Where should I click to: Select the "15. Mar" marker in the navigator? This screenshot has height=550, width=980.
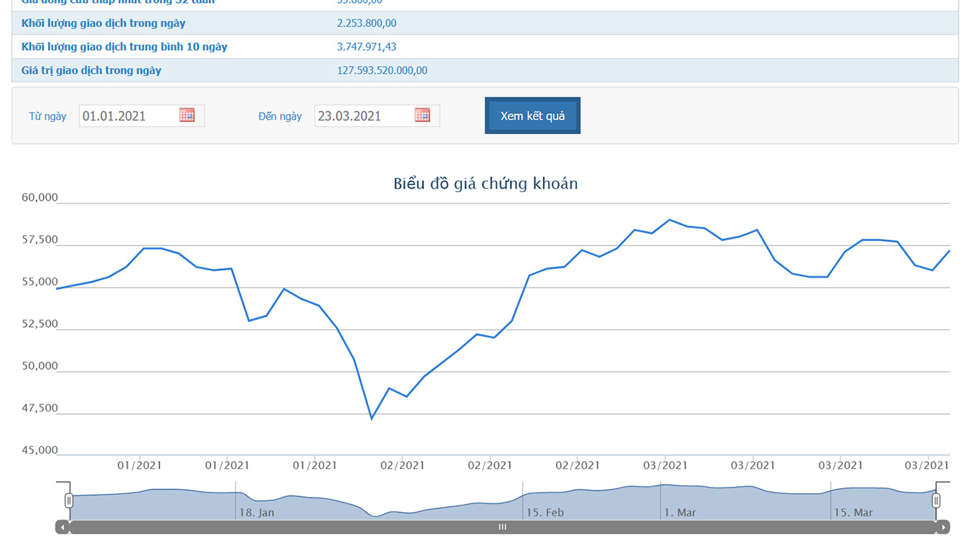click(x=853, y=513)
